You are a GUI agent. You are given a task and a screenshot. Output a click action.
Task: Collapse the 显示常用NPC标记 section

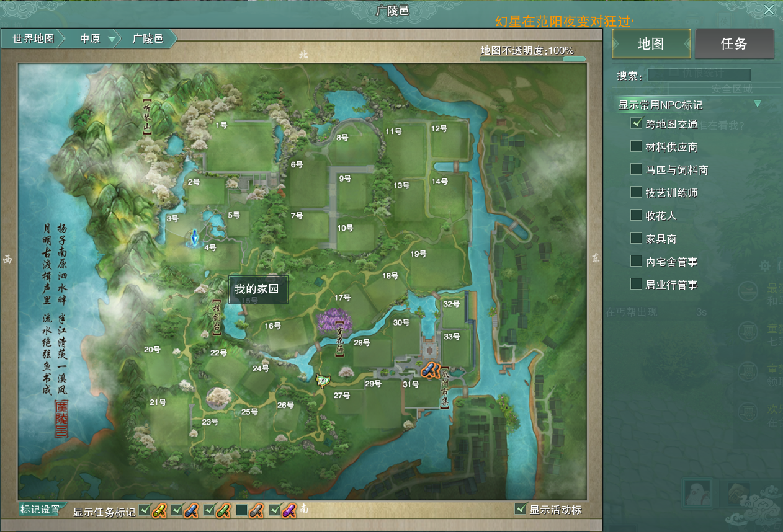(756, 104)
